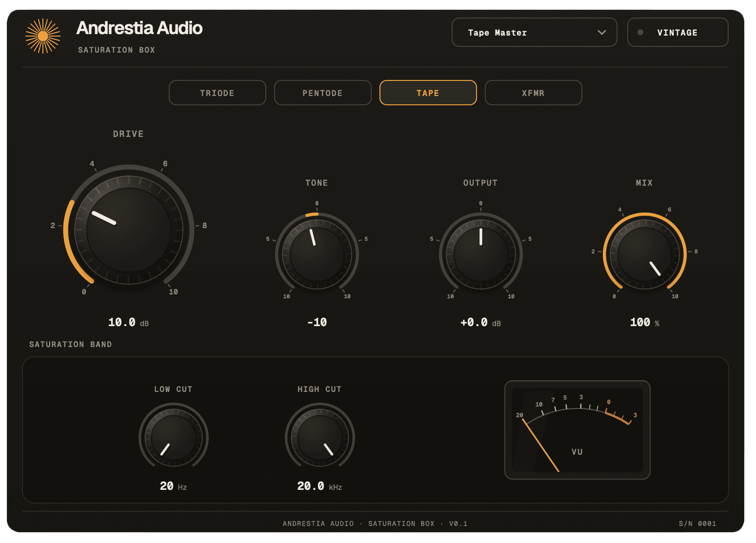This screenshot has height=543, width=756.
Task: Select the PENTODE saturation mode
Action: click(323, 93)
